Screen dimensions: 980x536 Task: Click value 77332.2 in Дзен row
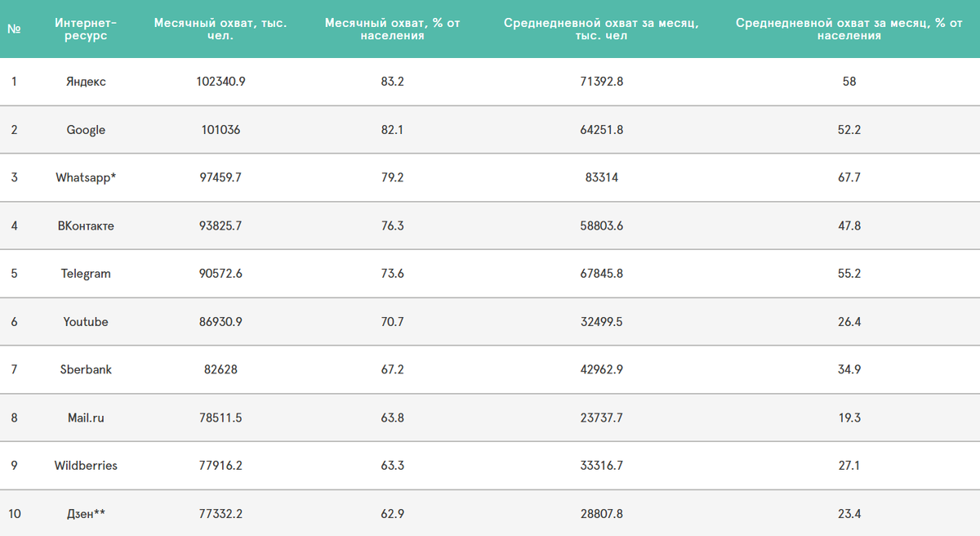coord(220,514)
